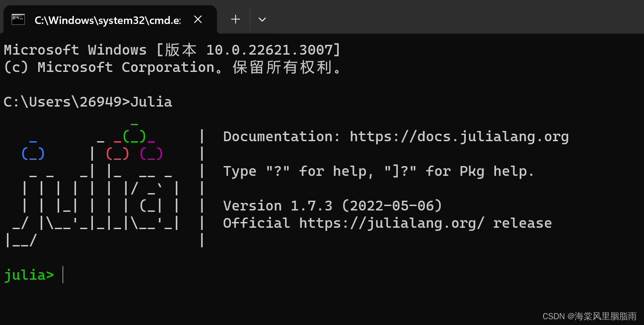Open a new terminal tab with the plus button
Screen dimensions: 644x325
point(235,19)
